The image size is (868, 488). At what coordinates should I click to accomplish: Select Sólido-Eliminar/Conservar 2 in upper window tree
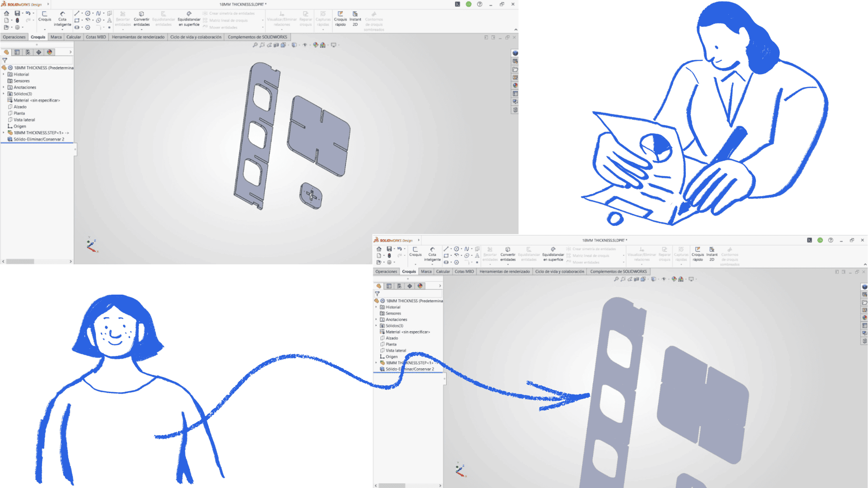tap(38, 140)
